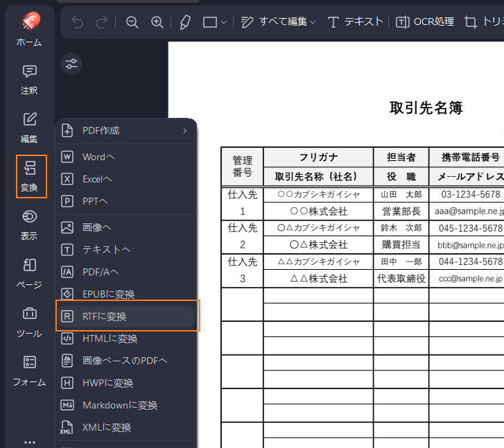Click the ○○株式会社 cell
Screen dimensions: 504x448
point(318,212)
